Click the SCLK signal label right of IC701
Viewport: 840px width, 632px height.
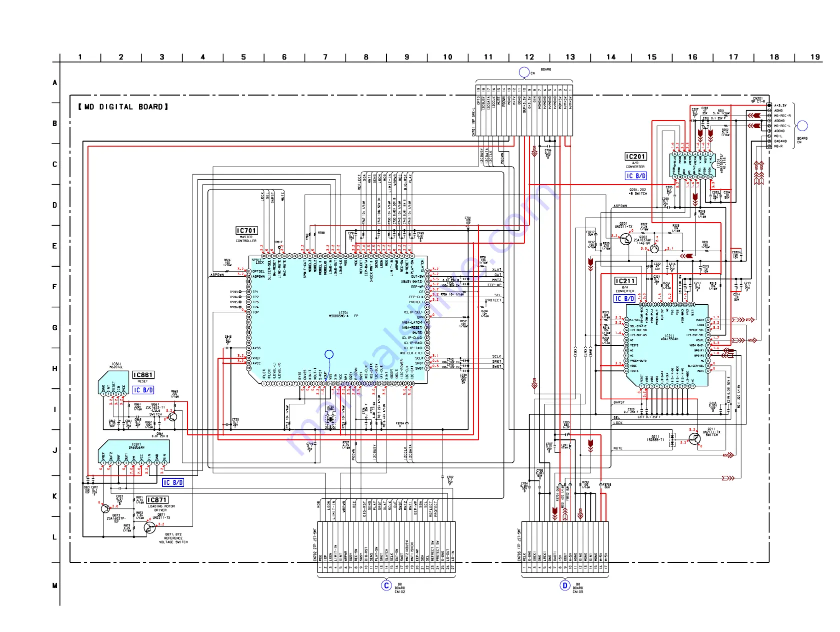click(496, 357)
